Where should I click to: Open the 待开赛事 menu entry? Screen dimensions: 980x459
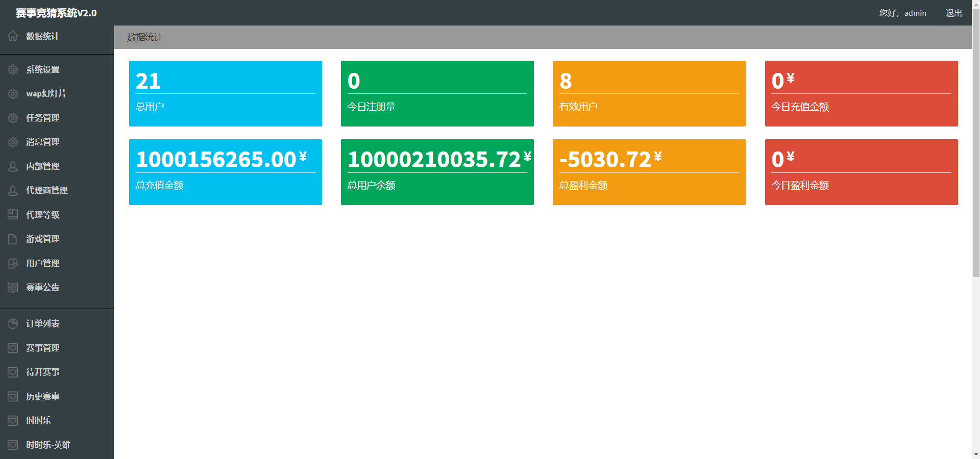point(57,372)
